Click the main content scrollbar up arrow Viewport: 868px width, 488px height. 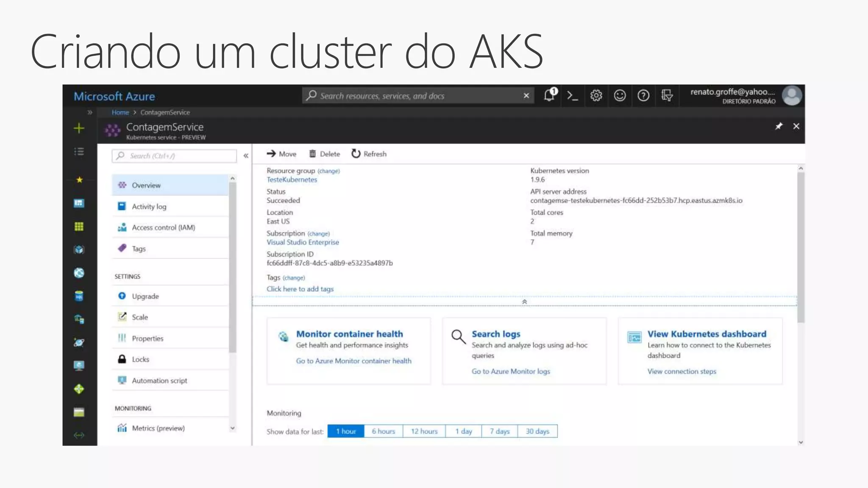pos(801,169)
